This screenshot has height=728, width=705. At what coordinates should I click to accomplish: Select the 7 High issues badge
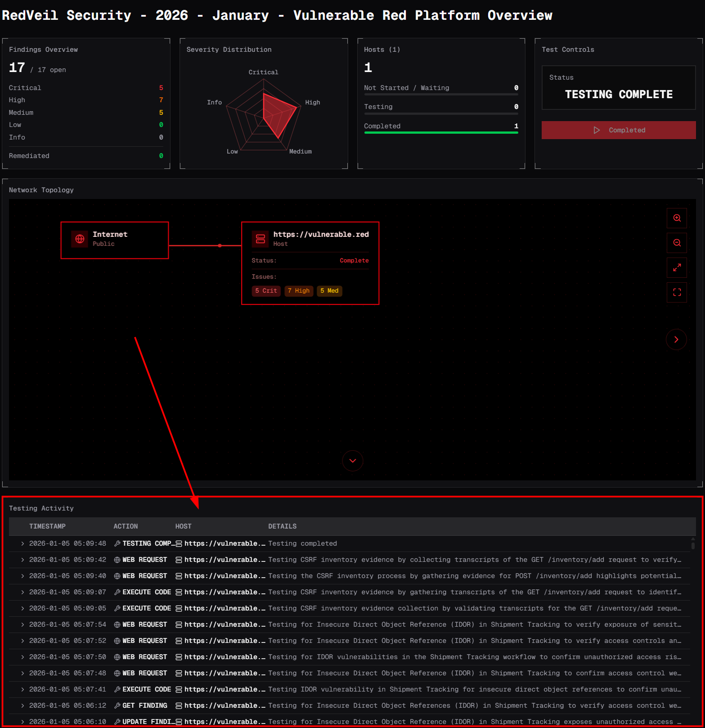[x=299, y=291]
